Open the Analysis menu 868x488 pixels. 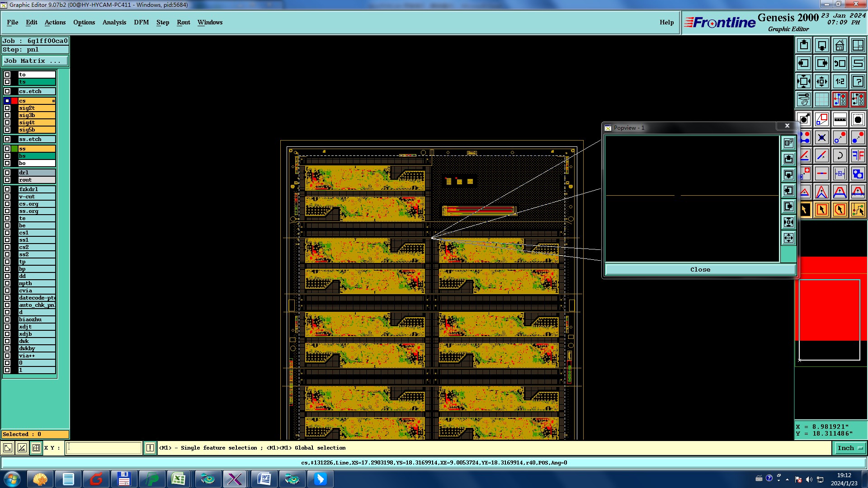point(114,22)
